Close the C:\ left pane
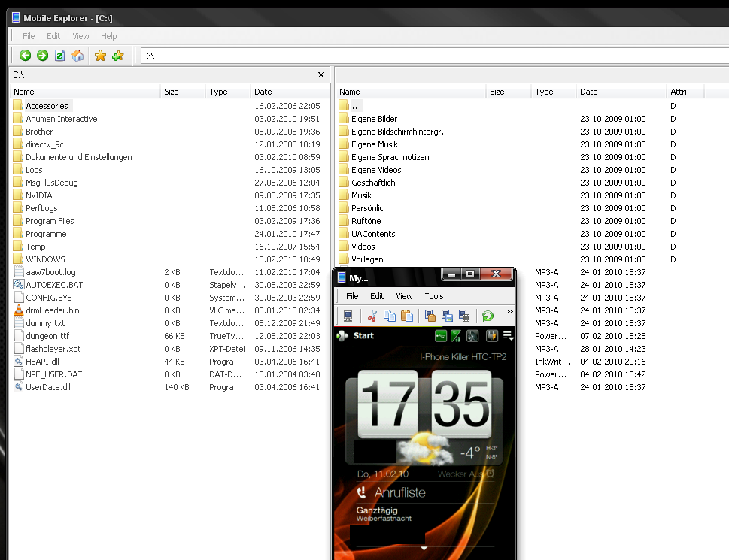This screenshot has width=729, height=560. click(x=320, y=74)
